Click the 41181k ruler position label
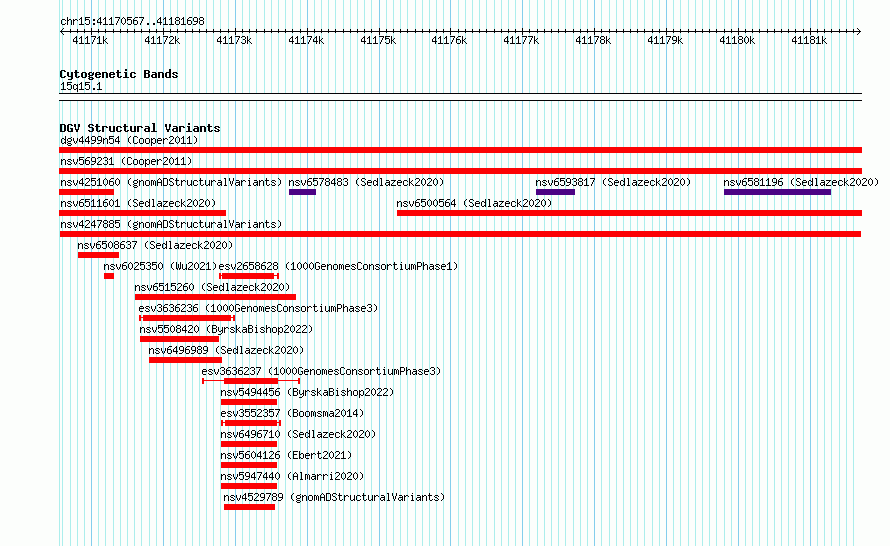This screenshot has width=890, height=546. (809, 40)
